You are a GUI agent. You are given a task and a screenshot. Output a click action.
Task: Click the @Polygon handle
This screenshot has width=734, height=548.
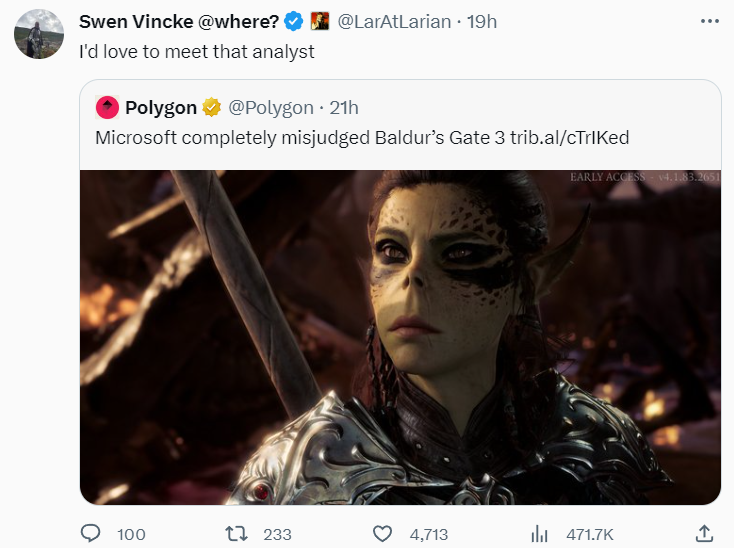pyautogui.click(x=271, y=108)
